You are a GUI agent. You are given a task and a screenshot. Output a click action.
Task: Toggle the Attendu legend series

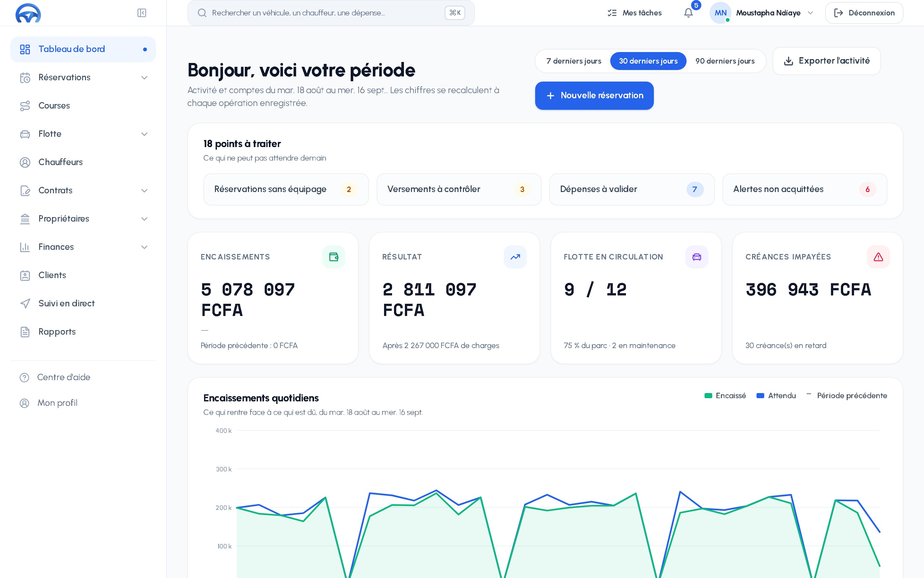click(776, 396)
